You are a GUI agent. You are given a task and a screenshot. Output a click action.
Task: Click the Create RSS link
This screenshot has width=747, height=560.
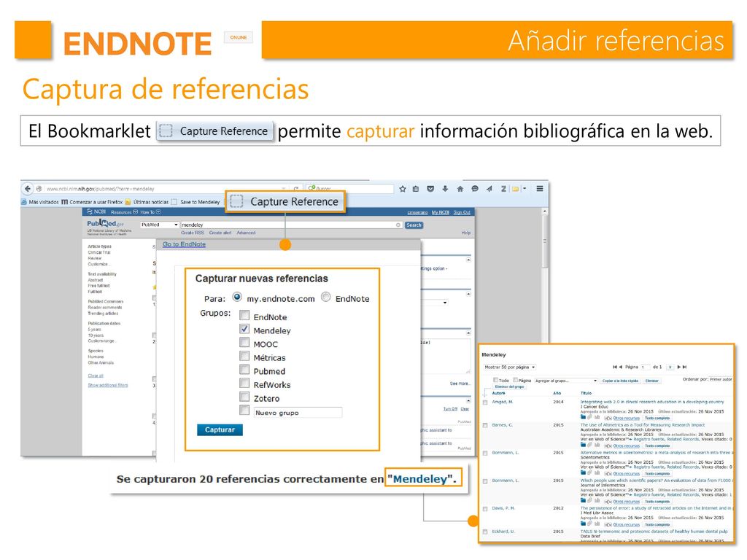(193, 233)
